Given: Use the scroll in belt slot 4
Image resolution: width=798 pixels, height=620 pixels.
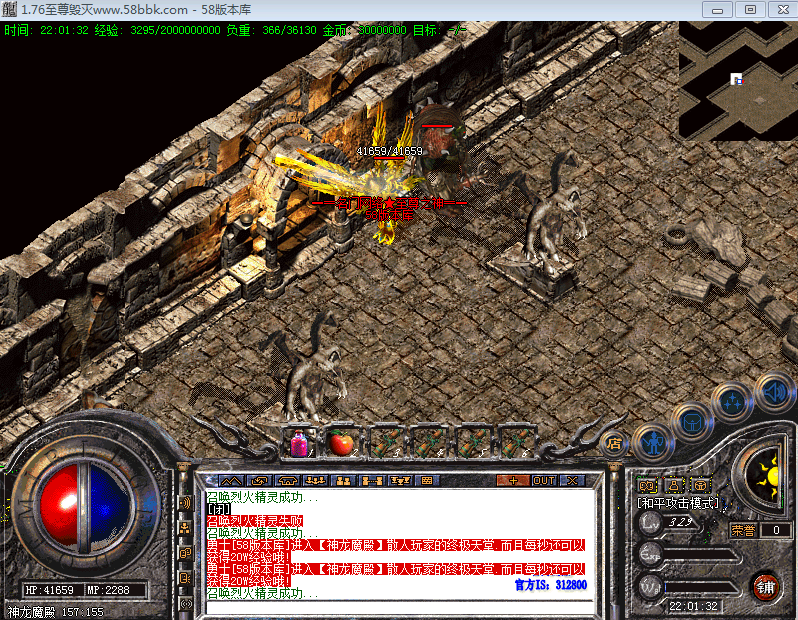Looking at the screenshot, I should (x=430, y=443).
